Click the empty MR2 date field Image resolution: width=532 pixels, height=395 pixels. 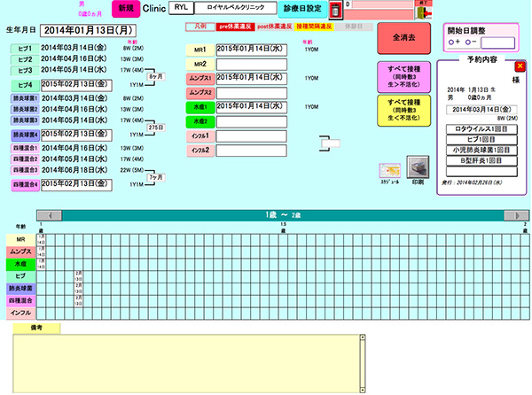(251, 64)
